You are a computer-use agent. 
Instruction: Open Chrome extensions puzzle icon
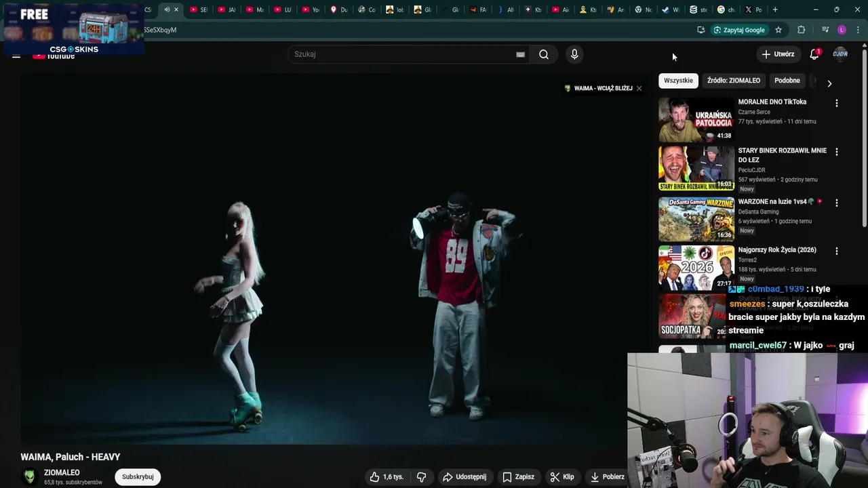click(x=802, y=30)
